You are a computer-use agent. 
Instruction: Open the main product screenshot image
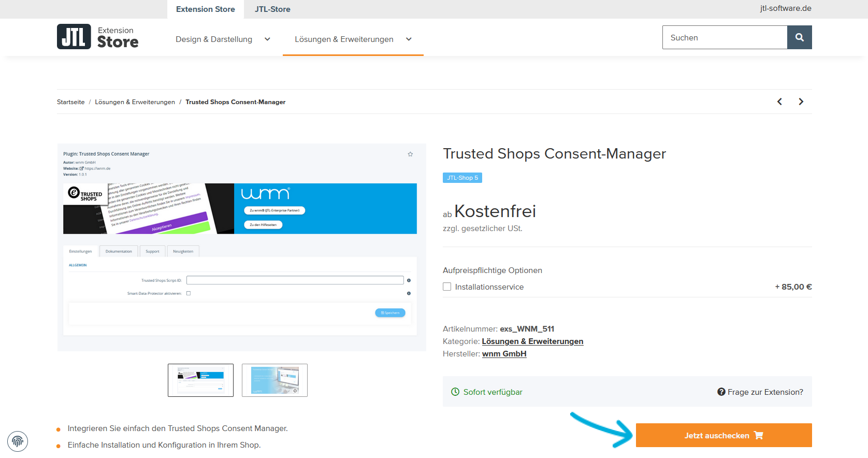(x=241, y=247)
